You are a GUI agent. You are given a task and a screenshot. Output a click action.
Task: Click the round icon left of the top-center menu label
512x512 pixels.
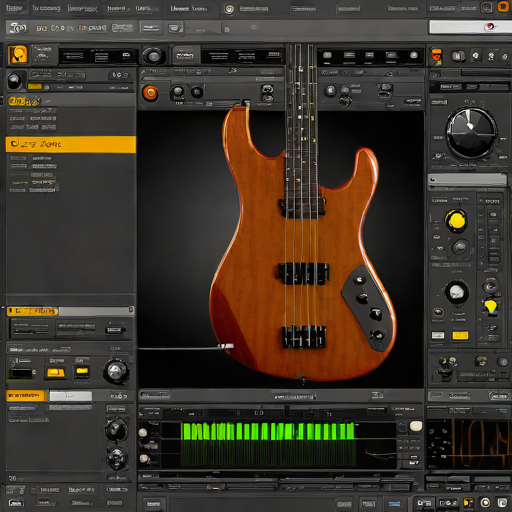tap(229, 9)
